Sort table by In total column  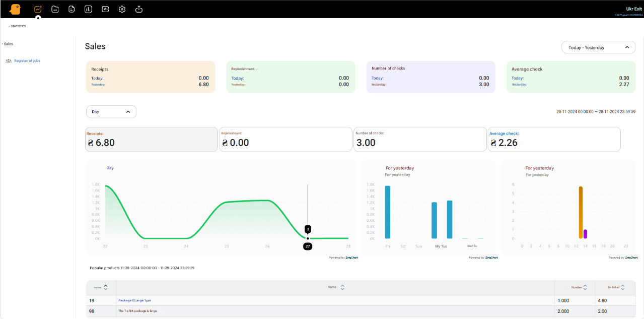pos(623,287)
